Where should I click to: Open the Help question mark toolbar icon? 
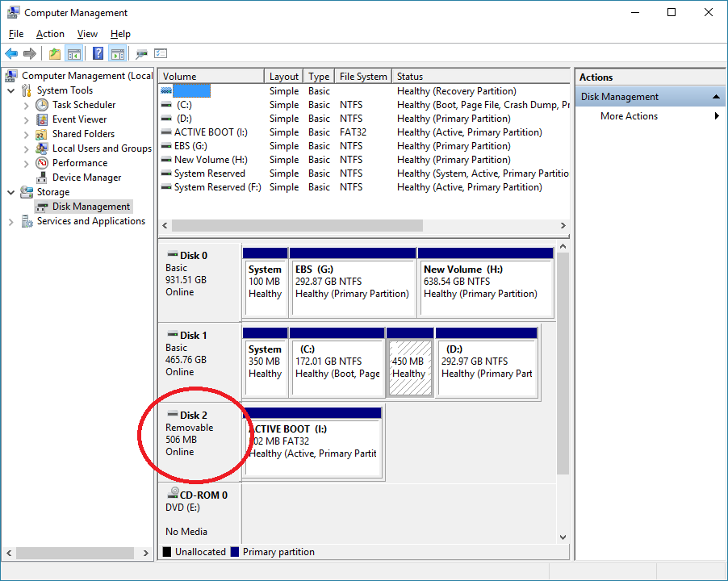point(98,54)
